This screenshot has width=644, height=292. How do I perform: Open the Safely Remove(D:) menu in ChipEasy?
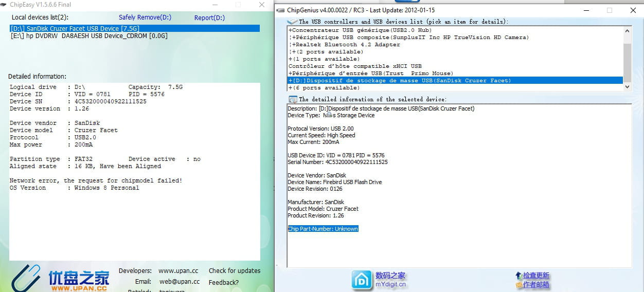[x=145, y=17]
